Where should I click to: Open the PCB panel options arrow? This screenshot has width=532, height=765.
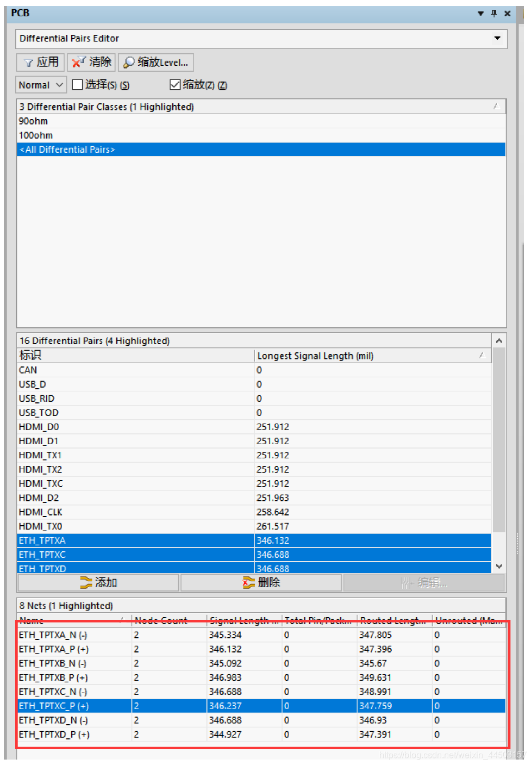pyautogui.click(x=480, y=14)
